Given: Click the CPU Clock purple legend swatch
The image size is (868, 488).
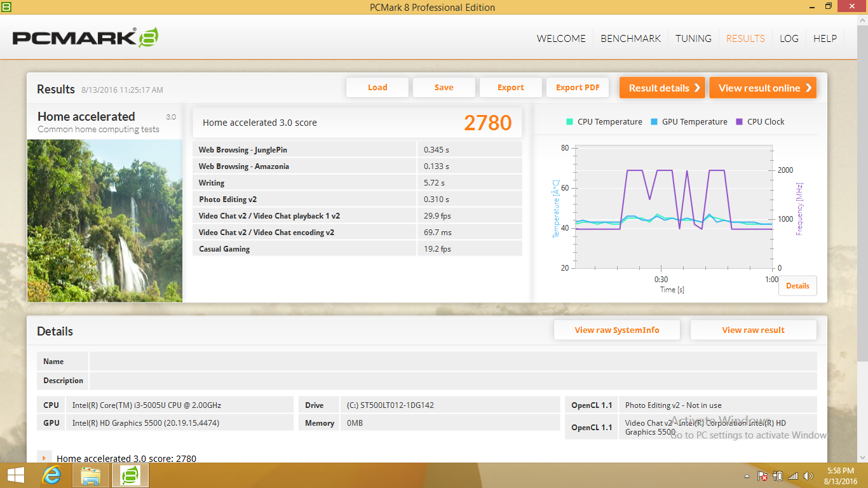Looking at the screenshot, I should (740, 122).
